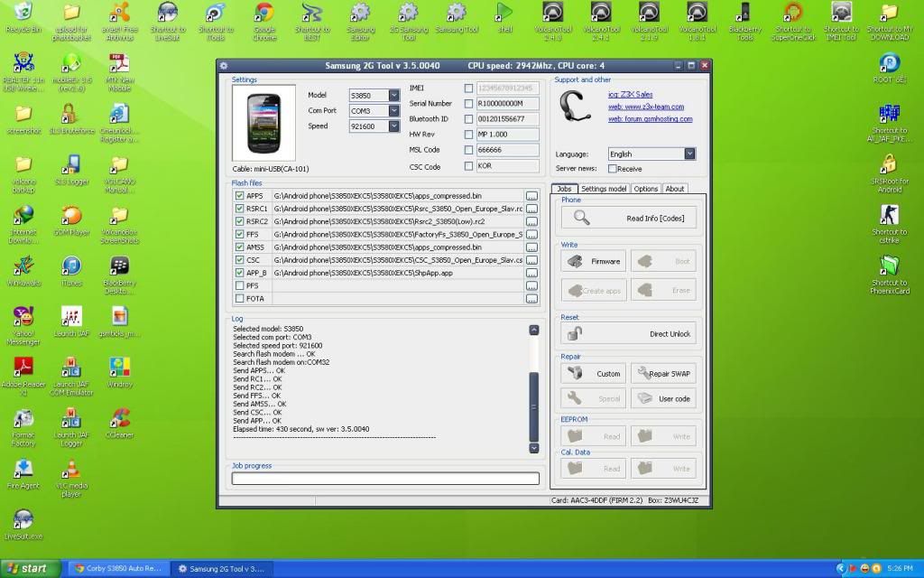
Task: Click the browse button for CSC file
Action: (531, 260)
